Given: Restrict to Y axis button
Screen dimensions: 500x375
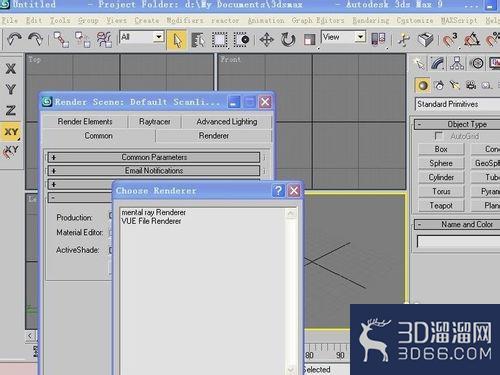Looking at the screenshot, I should pyautogui.click(x=11, y=89).
